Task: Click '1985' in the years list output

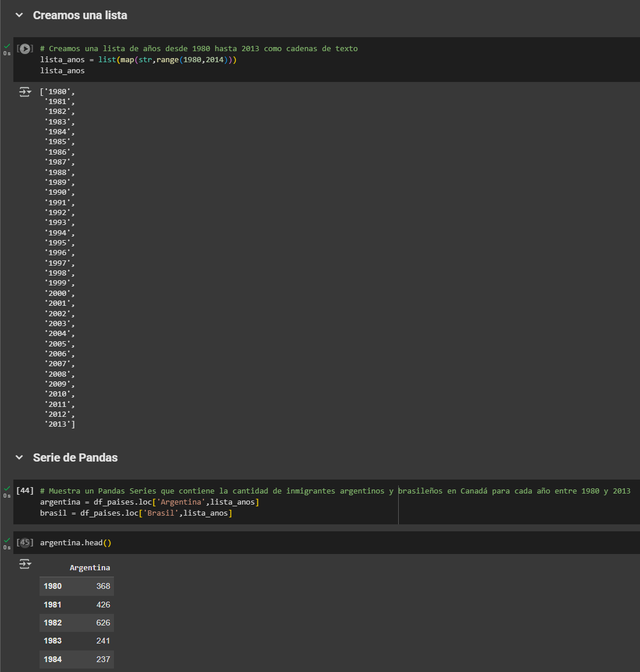Action: coord(58,142)
